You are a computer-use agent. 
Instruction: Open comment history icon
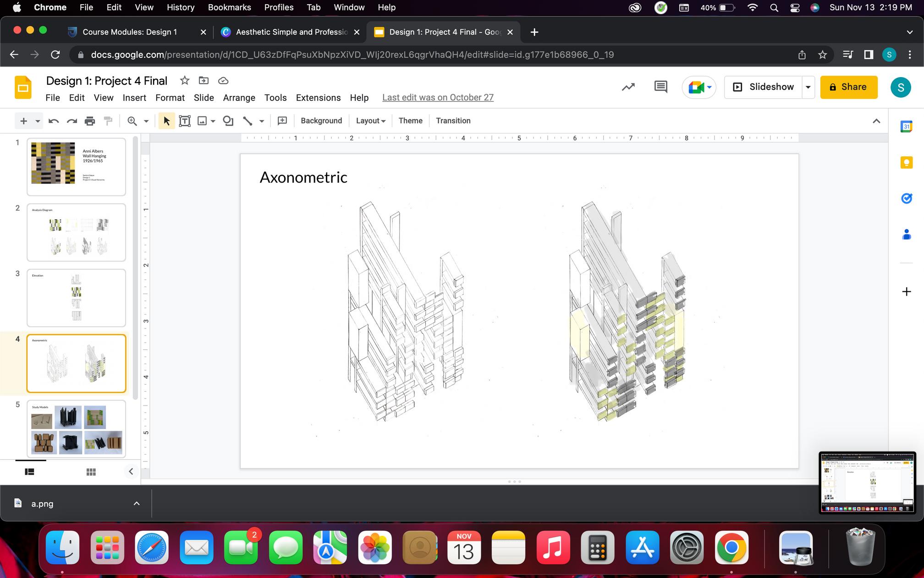point(660,87)
